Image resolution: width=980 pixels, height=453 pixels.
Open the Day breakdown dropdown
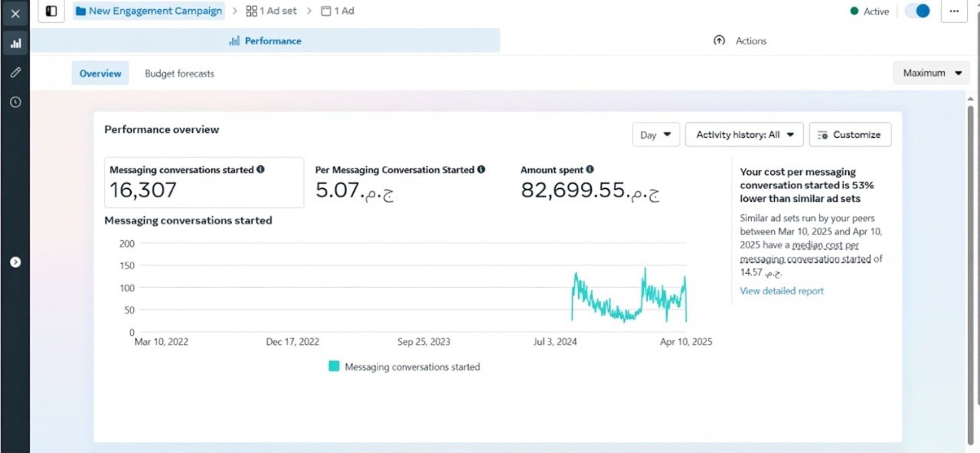656,135
